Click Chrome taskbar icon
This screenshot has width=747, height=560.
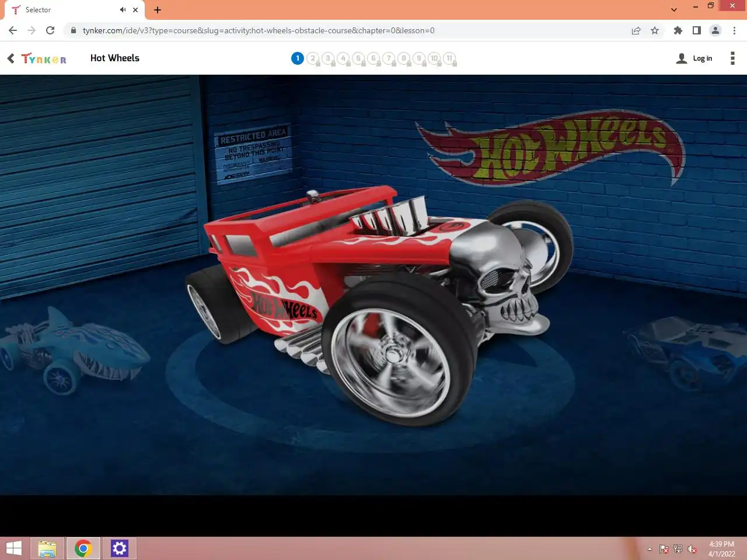(83, 548)
